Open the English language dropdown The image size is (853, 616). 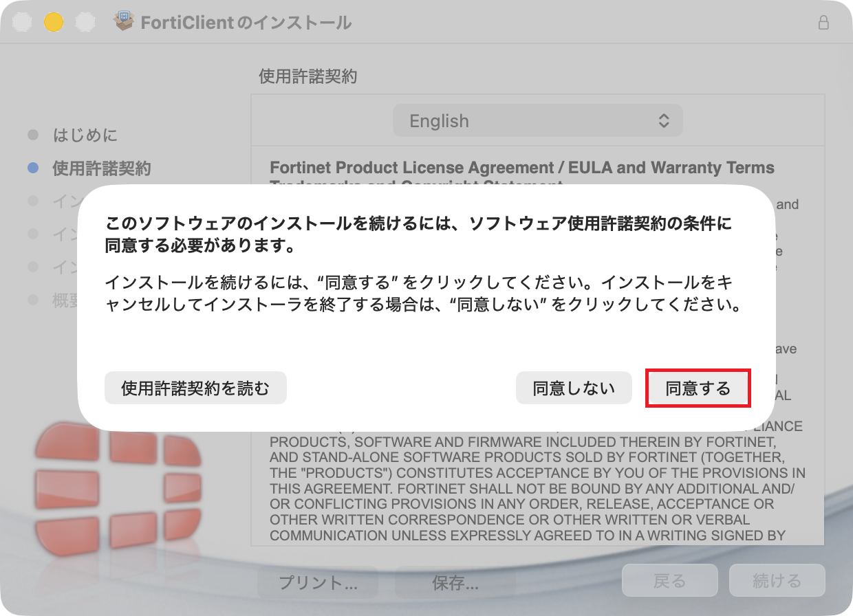coord(537,121)
